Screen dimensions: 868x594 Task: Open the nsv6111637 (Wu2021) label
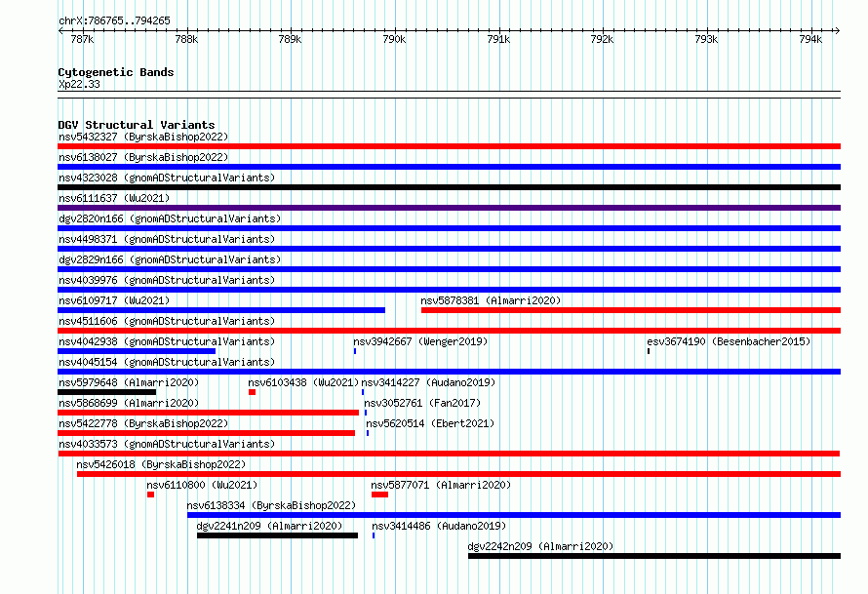click(x=114, y=198)
